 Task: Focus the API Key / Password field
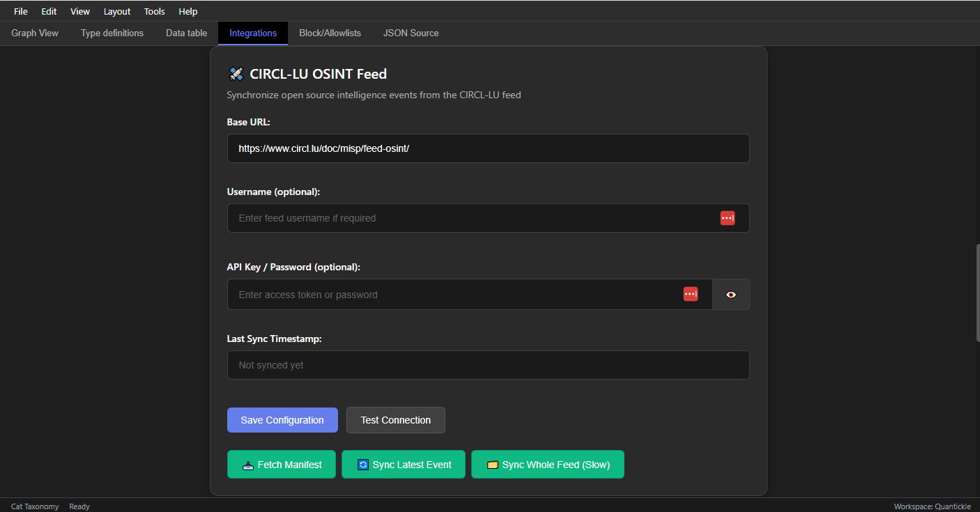coord(470,295)
